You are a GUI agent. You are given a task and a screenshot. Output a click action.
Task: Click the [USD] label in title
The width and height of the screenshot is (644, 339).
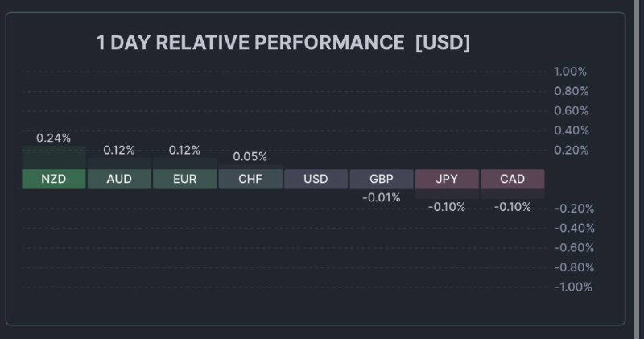442,43
